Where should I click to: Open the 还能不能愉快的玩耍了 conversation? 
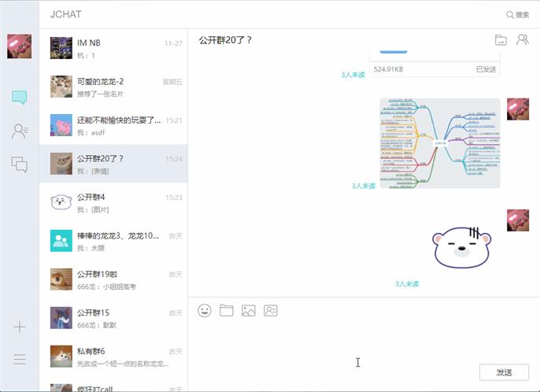pos(113,125)
